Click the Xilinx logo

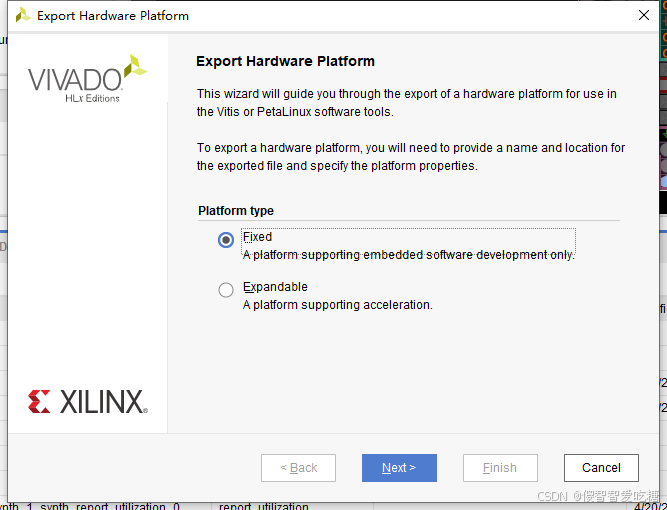pyautogui.click(x=88, y=402)
